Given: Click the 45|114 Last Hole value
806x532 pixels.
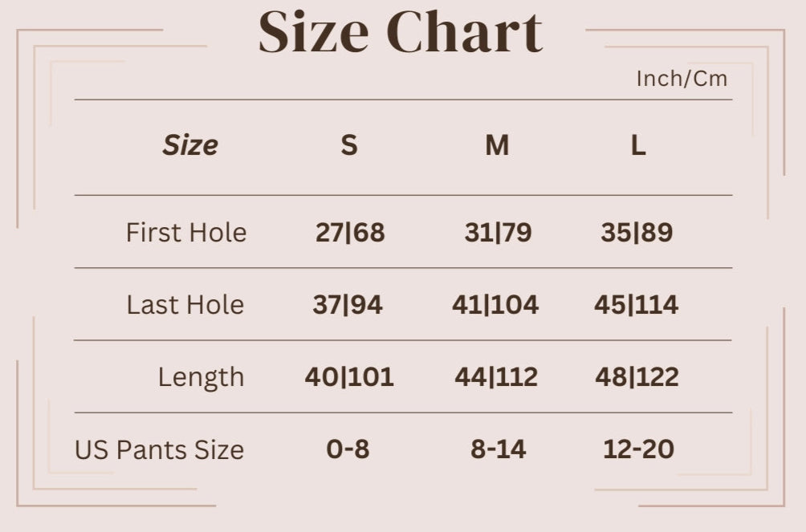Looking at the screenshot, I should click(637, 305).
